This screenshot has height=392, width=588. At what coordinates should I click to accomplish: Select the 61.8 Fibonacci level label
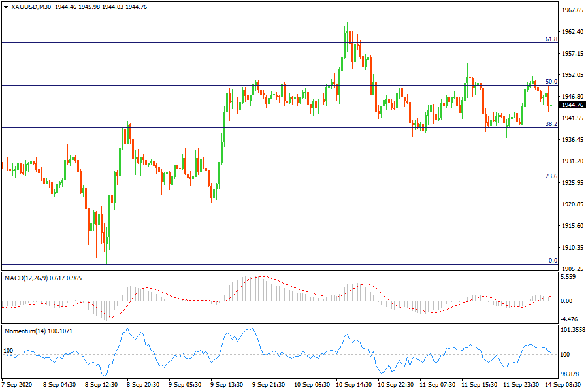pos(551,39)
